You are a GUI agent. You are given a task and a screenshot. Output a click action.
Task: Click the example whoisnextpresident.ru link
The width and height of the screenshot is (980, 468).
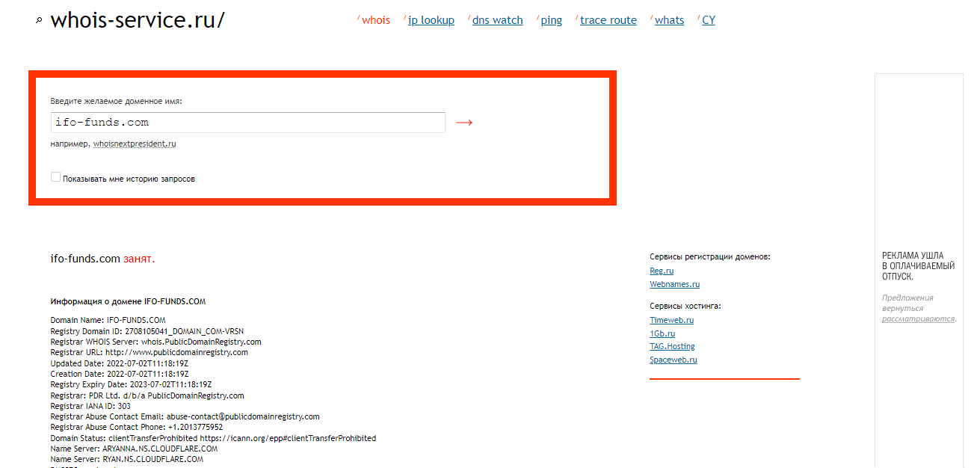click(x=135, y=144)
